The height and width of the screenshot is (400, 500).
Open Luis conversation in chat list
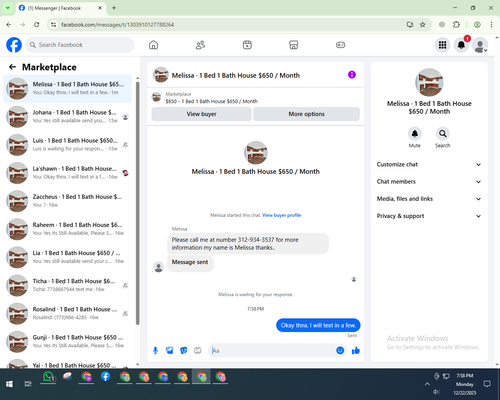(67, 145)
